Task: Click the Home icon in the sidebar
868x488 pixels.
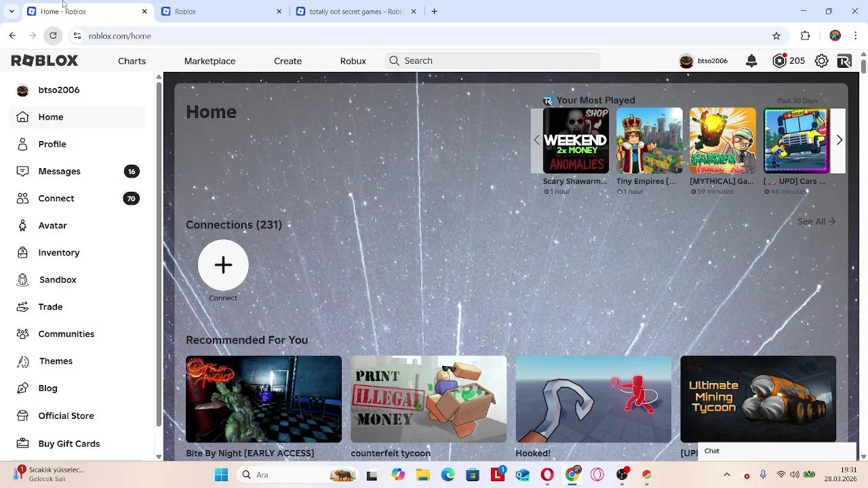Action: [23, 117]
